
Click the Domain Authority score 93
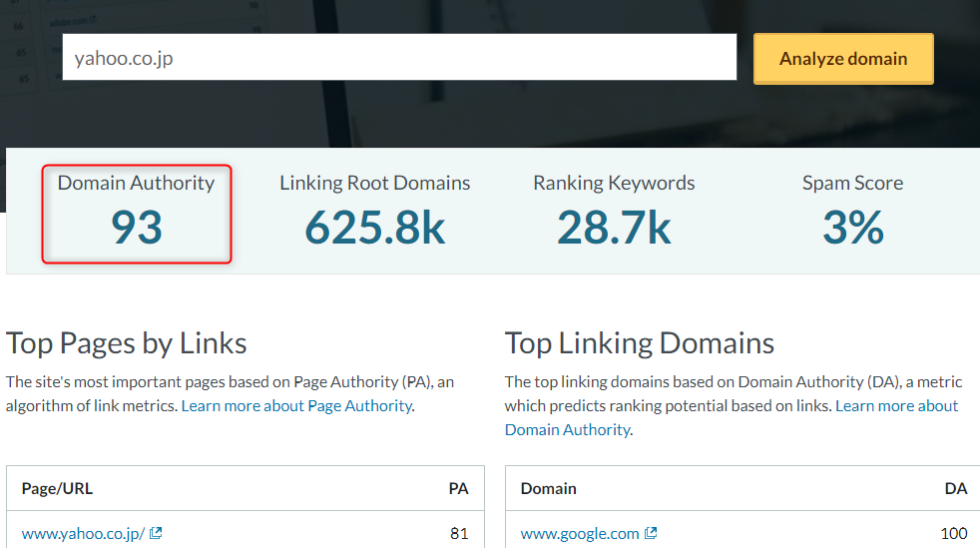[137, 227]
